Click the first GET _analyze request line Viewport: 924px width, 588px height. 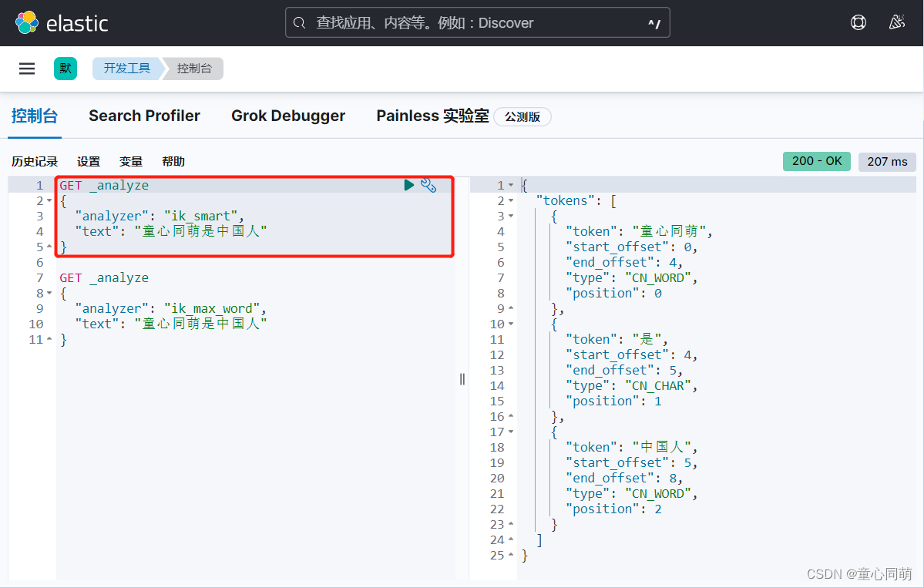(x=104, y=185)
